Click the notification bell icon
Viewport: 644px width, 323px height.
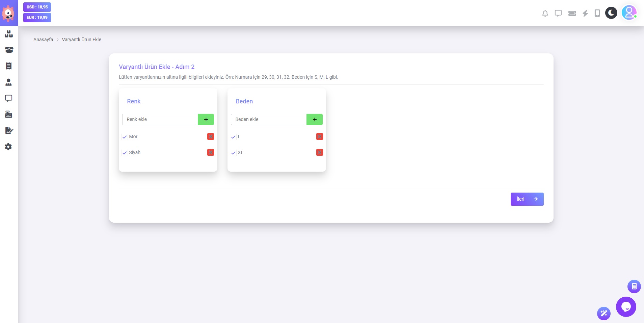tap(545, 14)
